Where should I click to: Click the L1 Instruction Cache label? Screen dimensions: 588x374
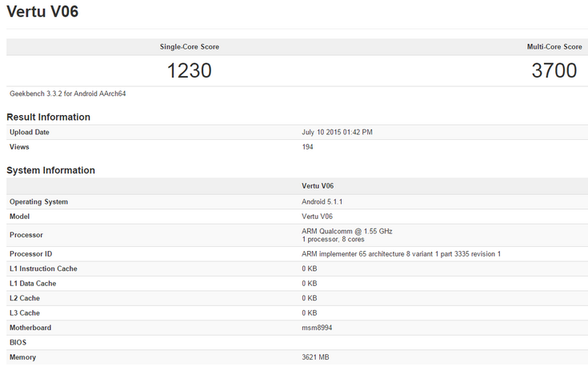click(43, 269)
